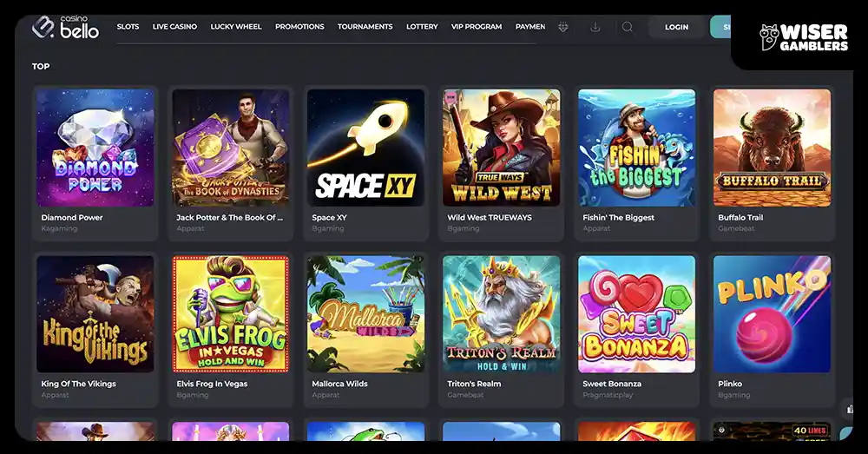The width and height of the screenshot is (868, 454).
Task: Open Payments navigation item
Action: [x=530, y=27]
